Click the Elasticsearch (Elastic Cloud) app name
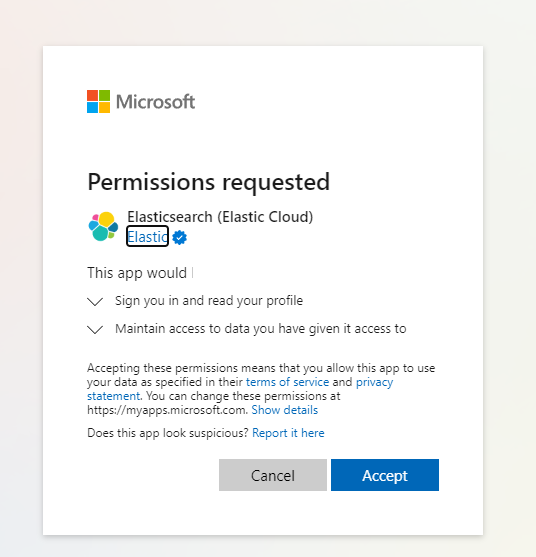536x557 pixels. click(220, 217)
